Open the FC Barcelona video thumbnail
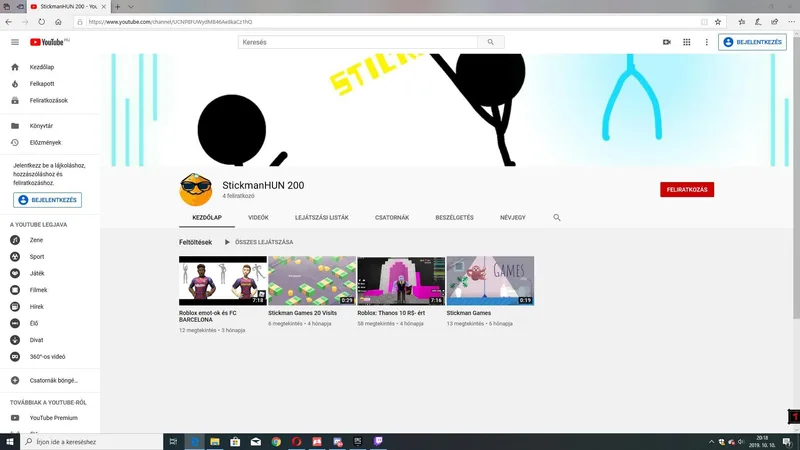This screenshot has width=800, height=450. coord(222,281)
